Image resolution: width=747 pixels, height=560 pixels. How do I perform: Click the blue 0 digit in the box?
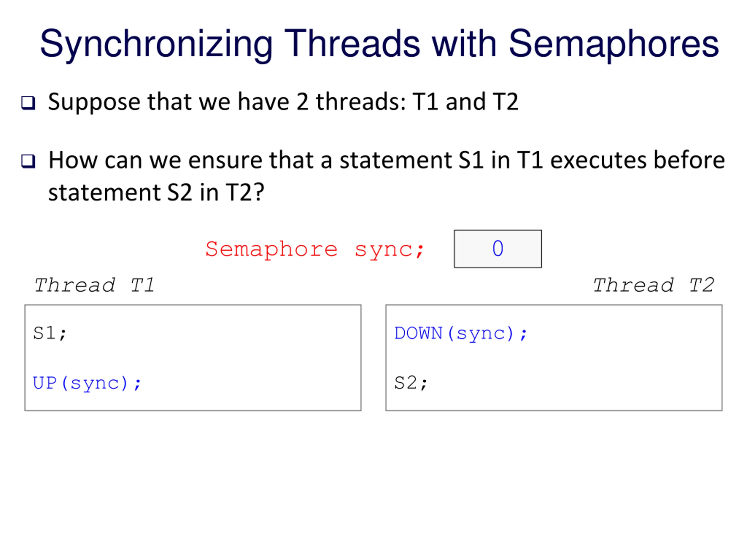498,249
